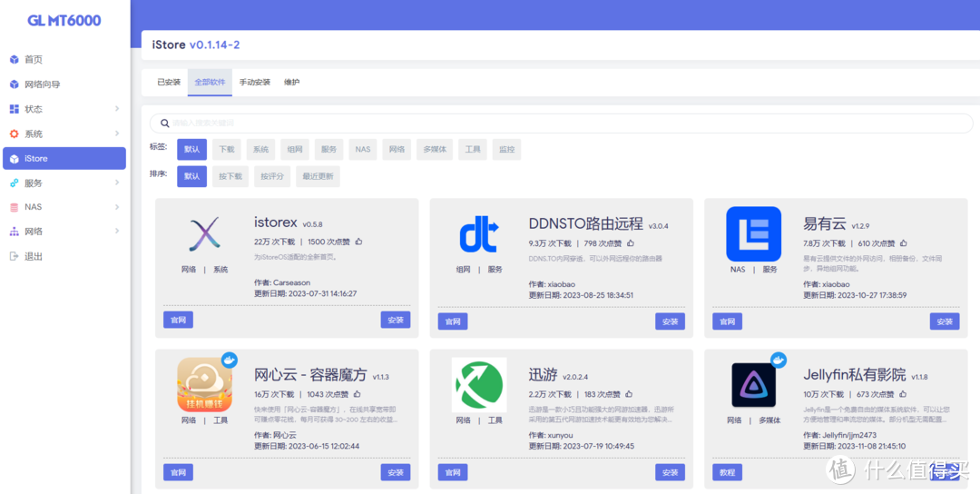Viewport: 980px width, 494px height.
Task: Open 网络向导 in the sidebar
Action: coord(64,84)
